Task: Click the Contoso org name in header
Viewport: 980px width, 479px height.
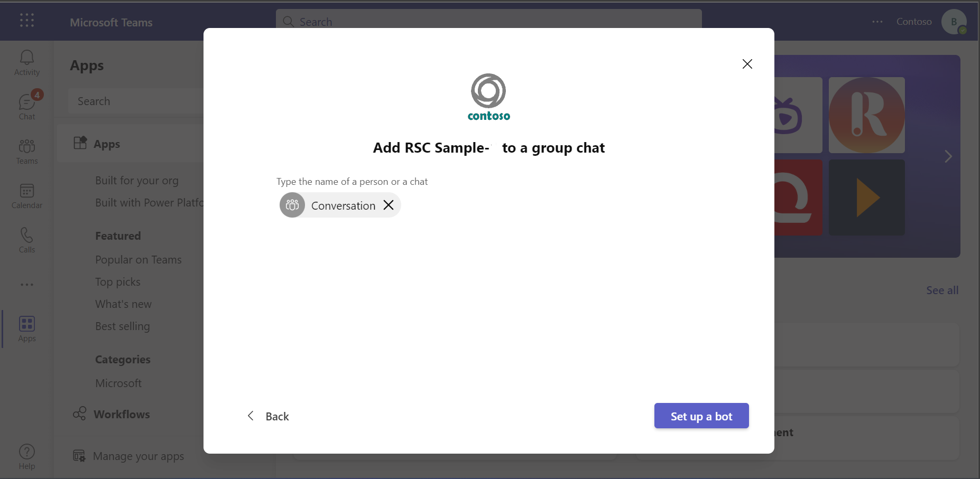Action: [914, 22]
